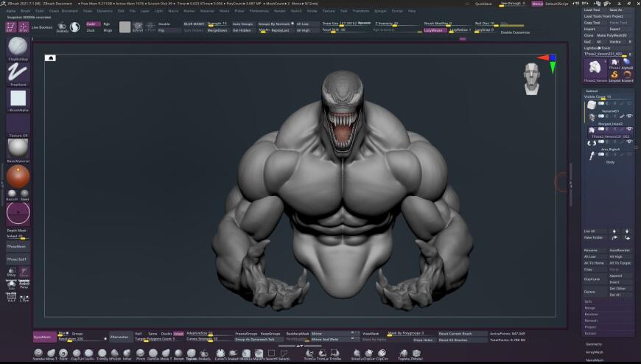Viewport: 641px width, 364px height.
Task: Enable the LazyMouse option
Action: point(434,30)
